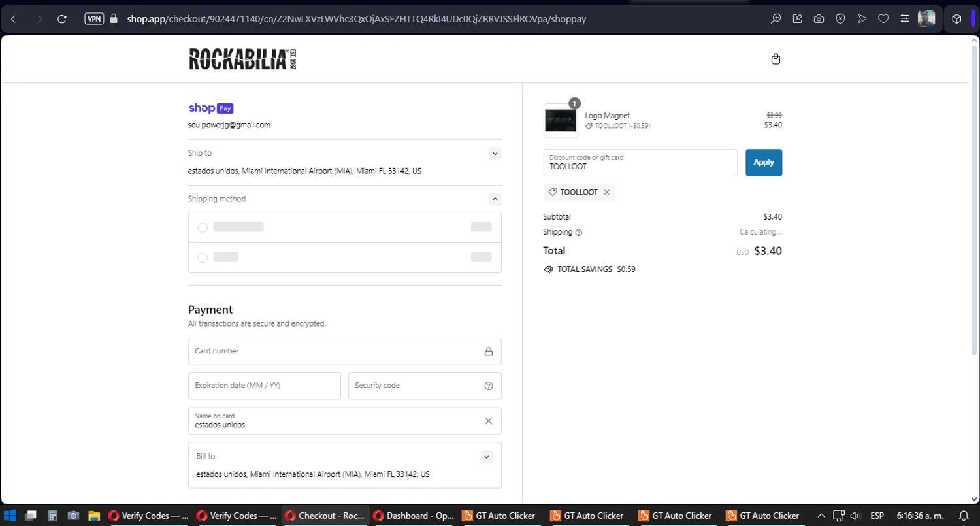Click the TOTAL SAVINGS $0.59 text
Viewport: 980px width, 526px height.
click(x=596, y=269)
